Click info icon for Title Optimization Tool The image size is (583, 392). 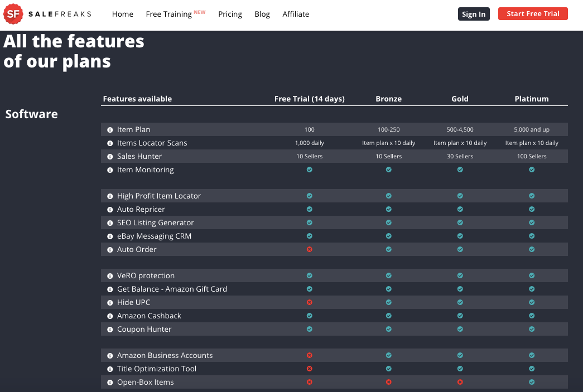110,369
